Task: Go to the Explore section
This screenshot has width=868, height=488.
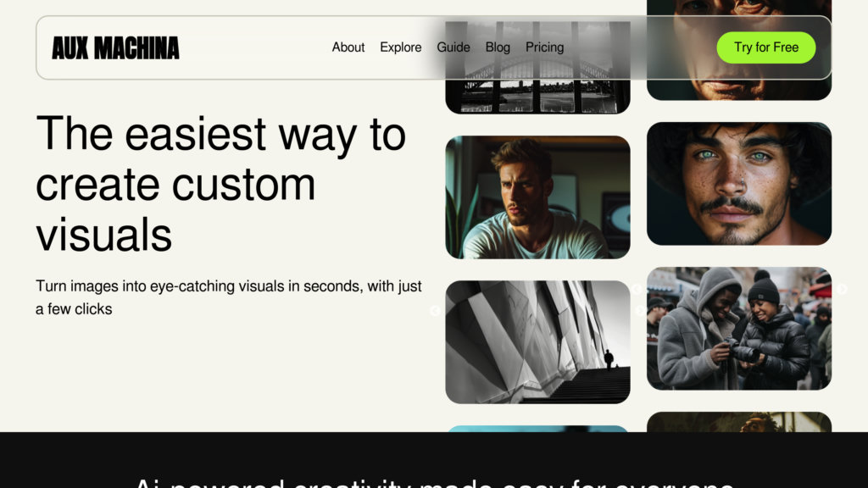Action: point(401,47)
